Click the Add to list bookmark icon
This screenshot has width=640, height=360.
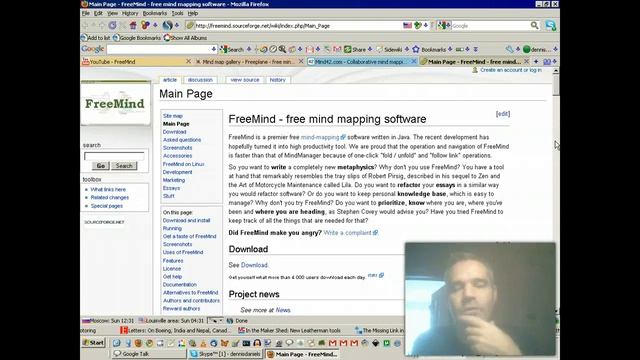84,38
